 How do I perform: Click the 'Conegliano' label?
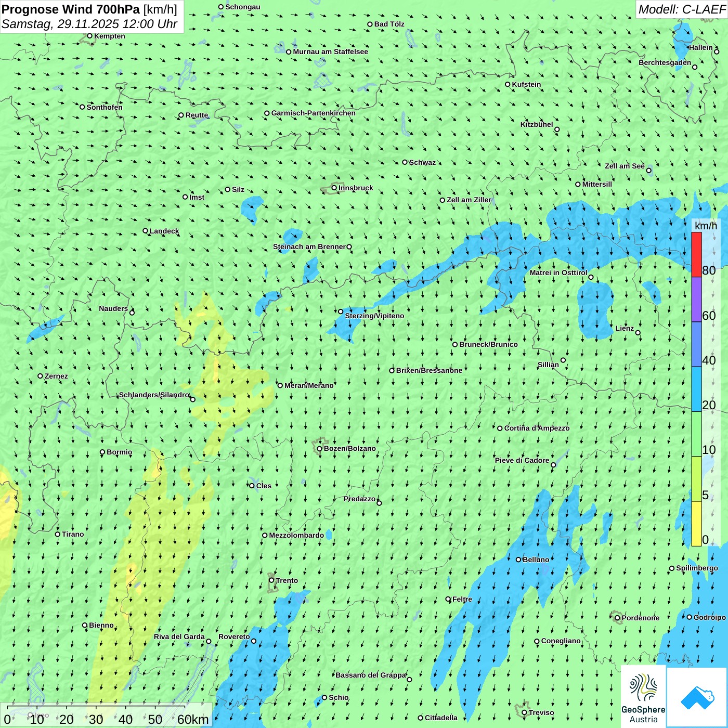click(x=561, y=641)
